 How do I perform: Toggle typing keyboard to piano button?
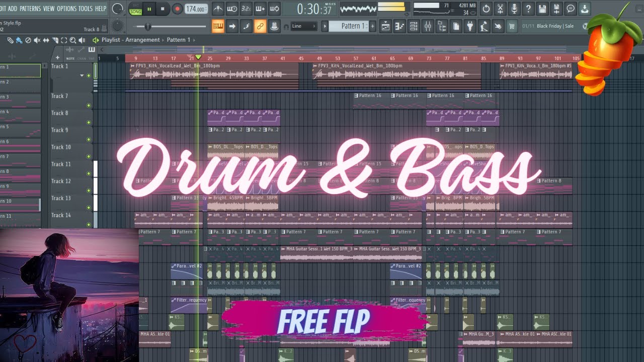tap(218, 26)
